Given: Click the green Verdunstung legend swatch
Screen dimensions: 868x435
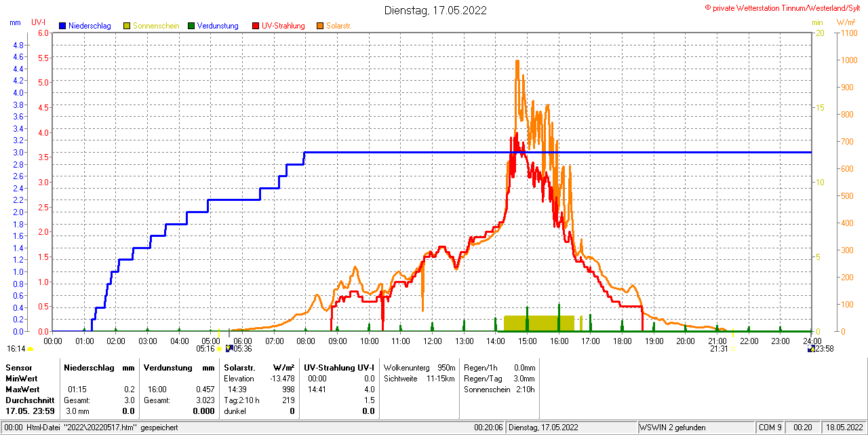Looking at the screenshot, I should point(191,26).
